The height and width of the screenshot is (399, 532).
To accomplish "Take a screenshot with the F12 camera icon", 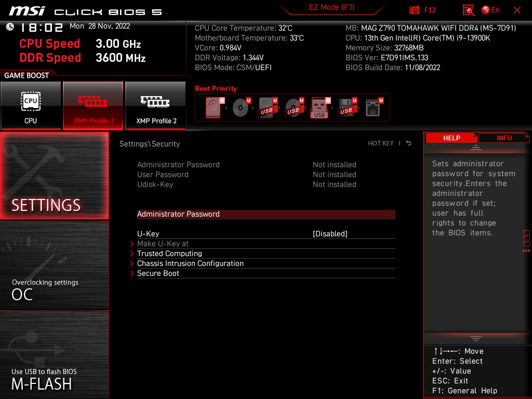I will [x=414, y=10].
